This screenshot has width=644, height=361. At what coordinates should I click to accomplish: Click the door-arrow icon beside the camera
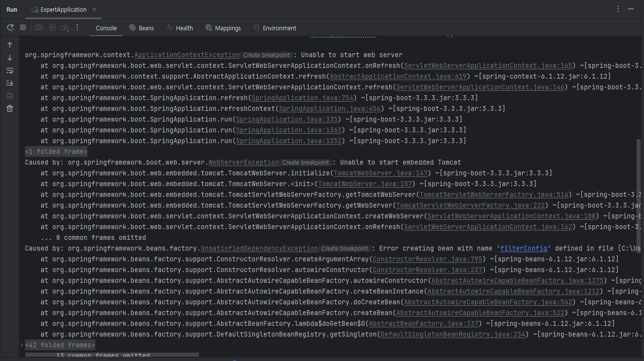point(52,28)
